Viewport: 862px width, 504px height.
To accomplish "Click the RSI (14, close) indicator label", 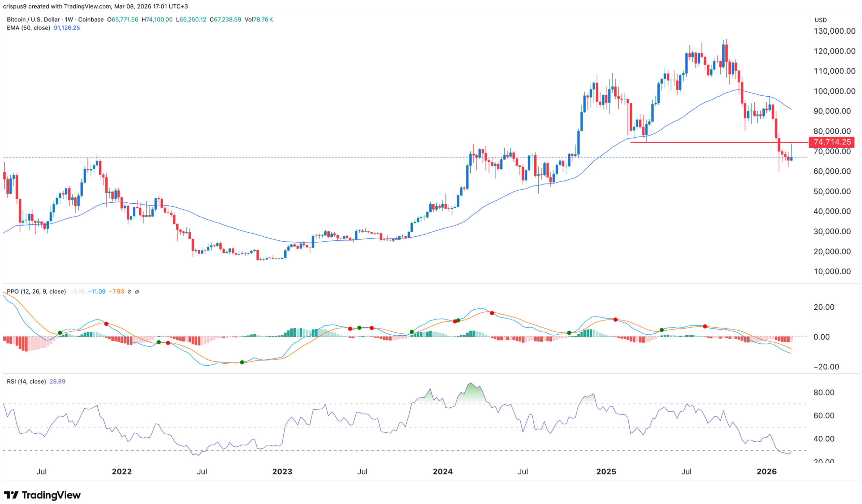I will coord(26,381).
